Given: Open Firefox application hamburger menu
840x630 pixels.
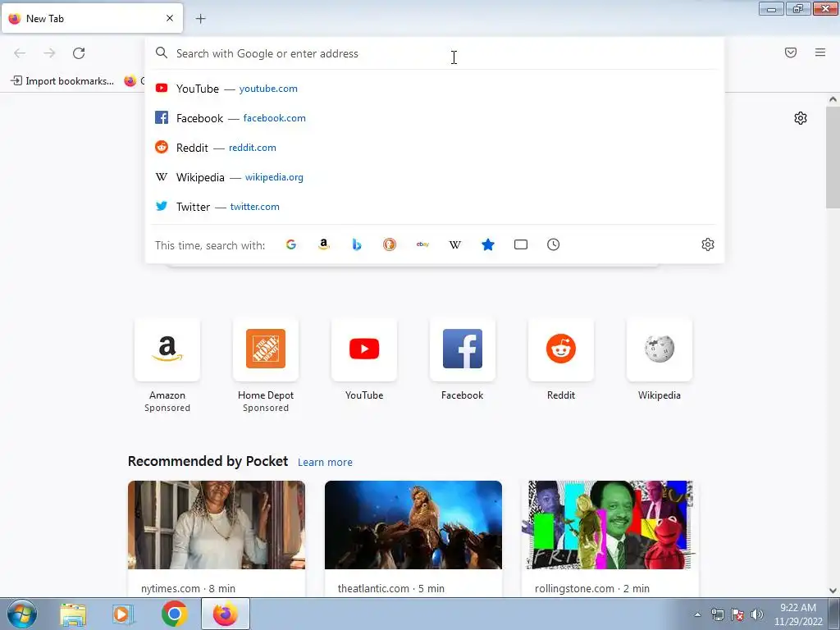Looking at the screenshot, I should pos(820,52).
